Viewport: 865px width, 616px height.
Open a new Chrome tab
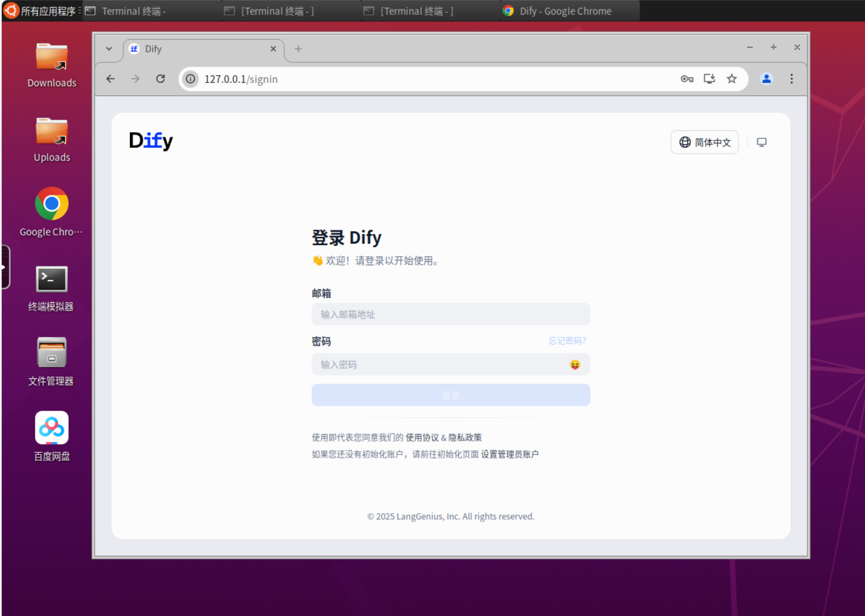coord(298,49)
